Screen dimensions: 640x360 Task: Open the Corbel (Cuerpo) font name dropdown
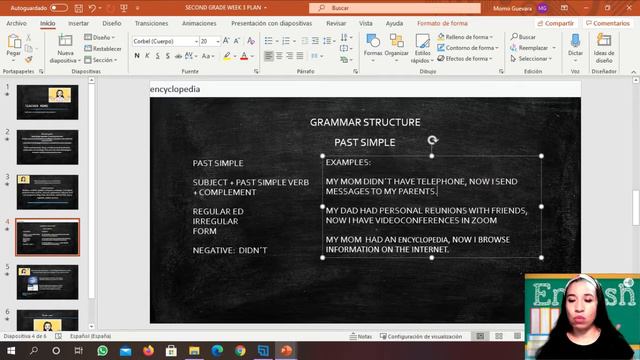coord(196,42)
